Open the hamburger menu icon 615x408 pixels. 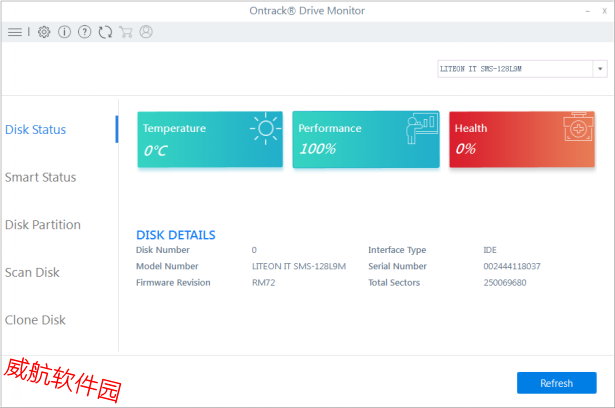(x=15, y=32)
